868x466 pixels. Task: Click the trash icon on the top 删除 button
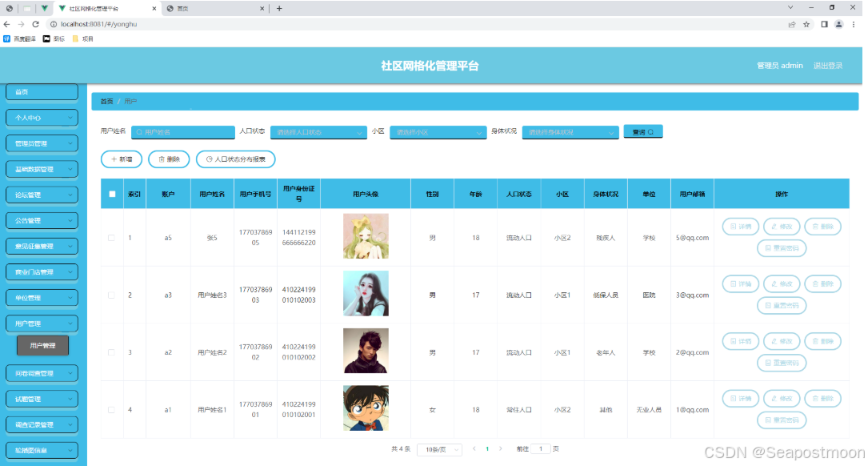161,159
